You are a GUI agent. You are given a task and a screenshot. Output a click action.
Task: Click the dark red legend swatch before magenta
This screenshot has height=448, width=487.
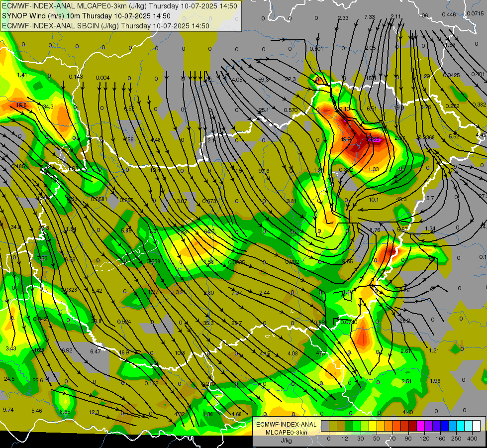point(412,426)
